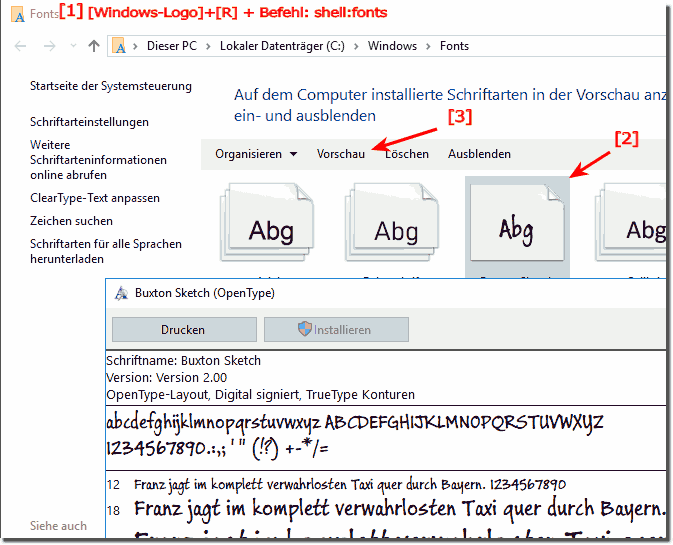This screenshot has height=545, width=673.
Task: Click the 'Siehe auch' label
Action: 58,526
